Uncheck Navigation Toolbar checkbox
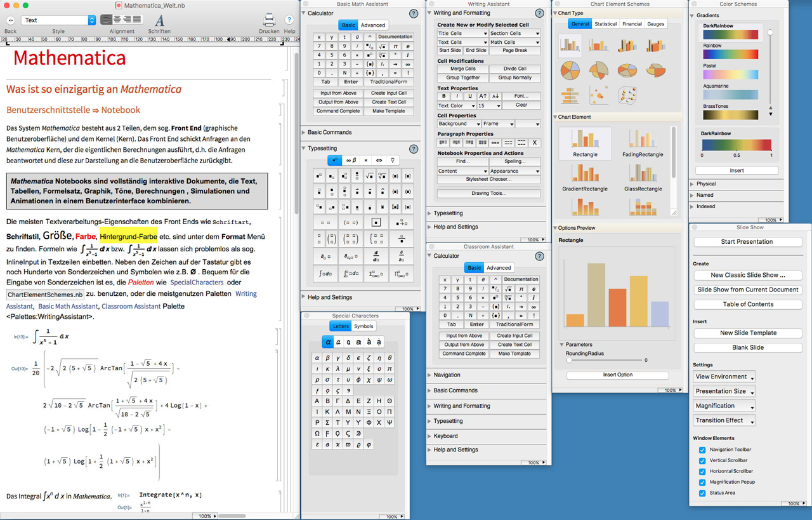Screen dimensions: 812x520 702,450
